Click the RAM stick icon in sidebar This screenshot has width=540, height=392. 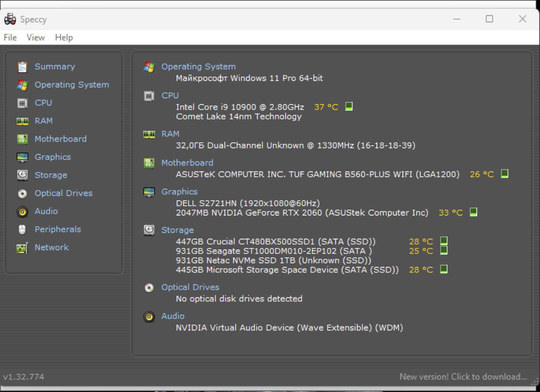click(x=22, y=121)
